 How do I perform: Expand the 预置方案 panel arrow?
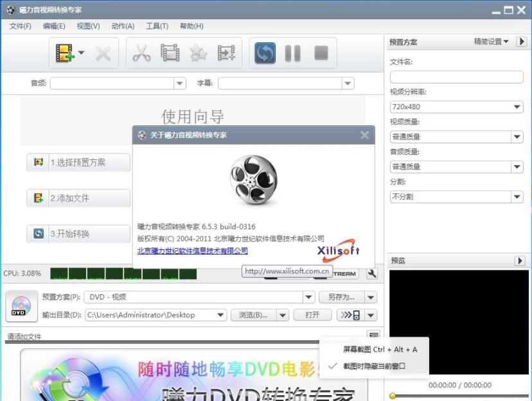522,41
